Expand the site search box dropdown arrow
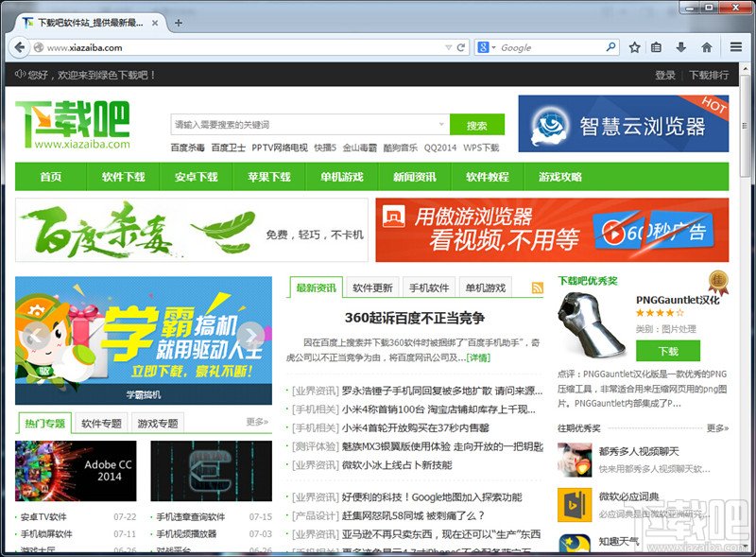The width and height of the screenshot is (756, 557). coord(441,124)
